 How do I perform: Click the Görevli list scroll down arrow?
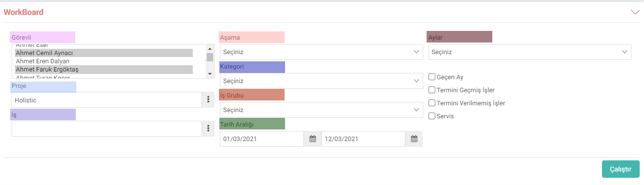tap(210, 73)
